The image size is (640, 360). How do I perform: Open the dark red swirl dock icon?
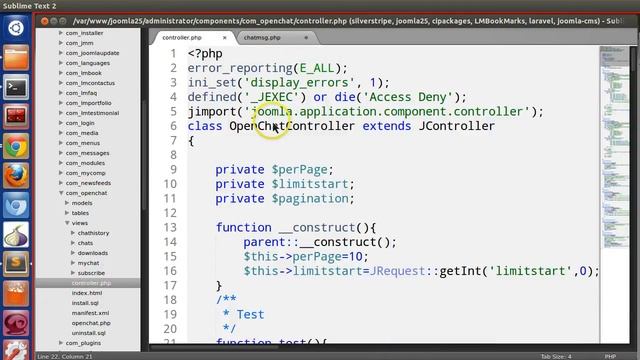pyautogui.click(x=16, y=322)
